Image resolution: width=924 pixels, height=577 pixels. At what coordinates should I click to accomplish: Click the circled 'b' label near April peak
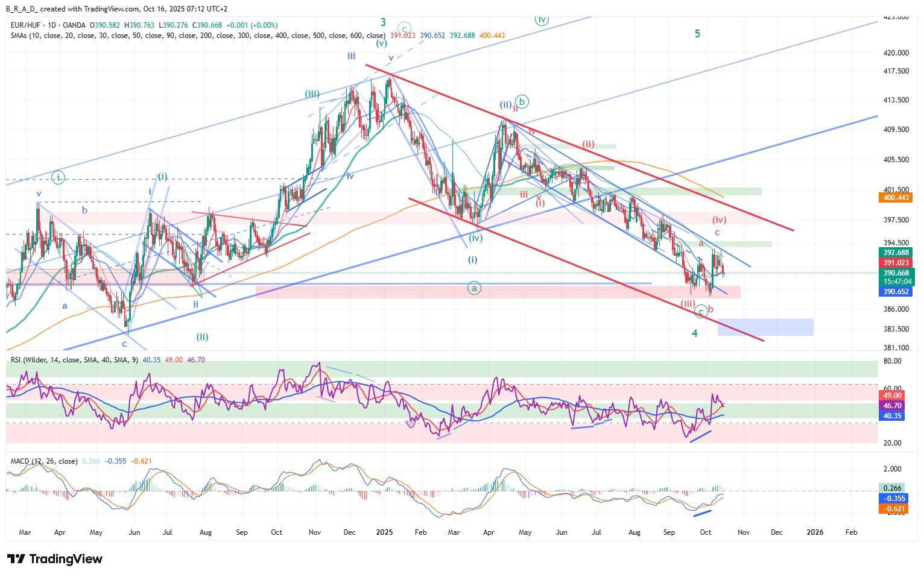(x=522, y=102)
